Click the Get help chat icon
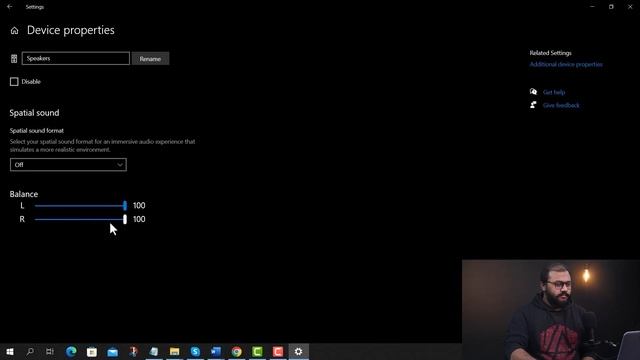The width and height of the screenshot is (640, 360). point(533,92)
